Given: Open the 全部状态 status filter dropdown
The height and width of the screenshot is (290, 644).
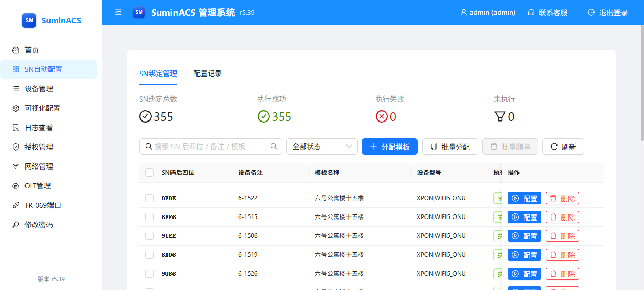Looking at the screenshot, I should click(x=322, y=147).
